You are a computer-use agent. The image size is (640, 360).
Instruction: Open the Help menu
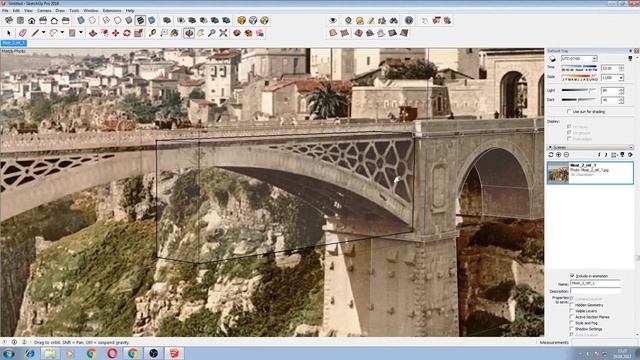point(130,11)
